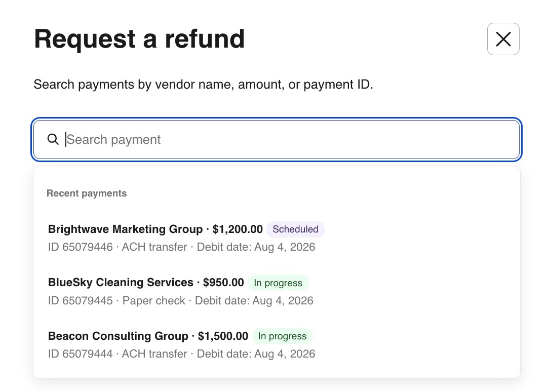
Task: Click the Recent payments heading
Action: 87,193
